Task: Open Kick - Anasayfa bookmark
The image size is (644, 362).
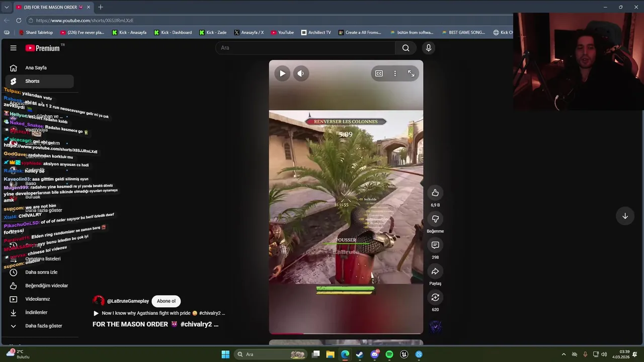Action: pyautogui.click(x=129, y=32)
